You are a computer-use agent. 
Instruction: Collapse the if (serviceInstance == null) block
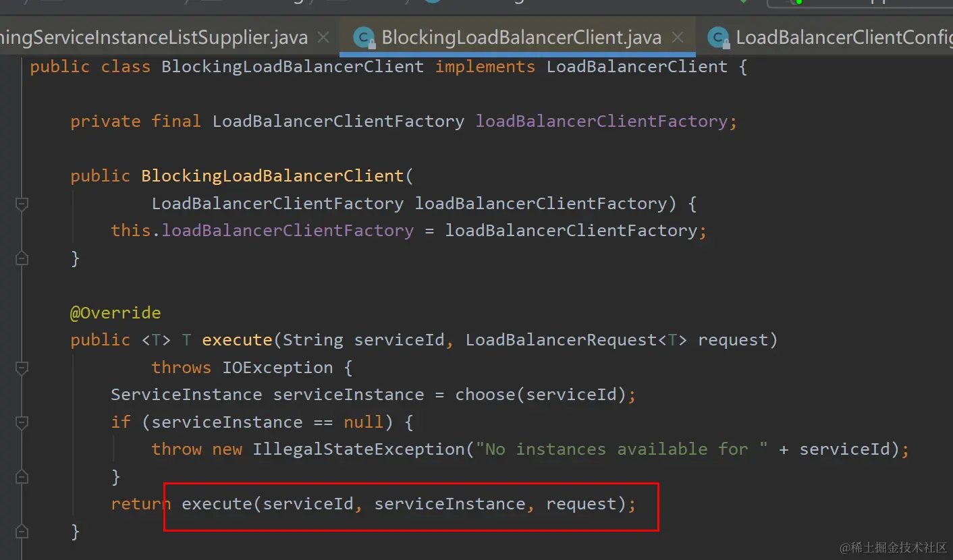(x=22, y=422)
